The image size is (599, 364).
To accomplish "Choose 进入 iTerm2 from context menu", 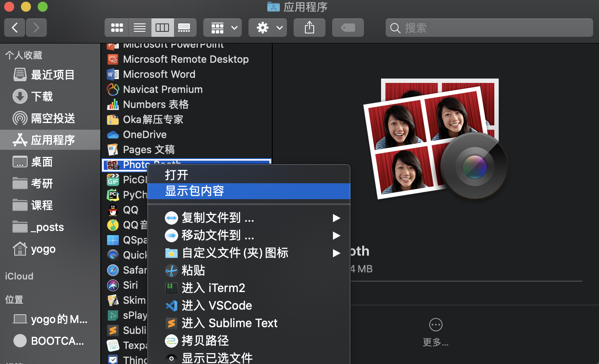I will tap(249, 288).
